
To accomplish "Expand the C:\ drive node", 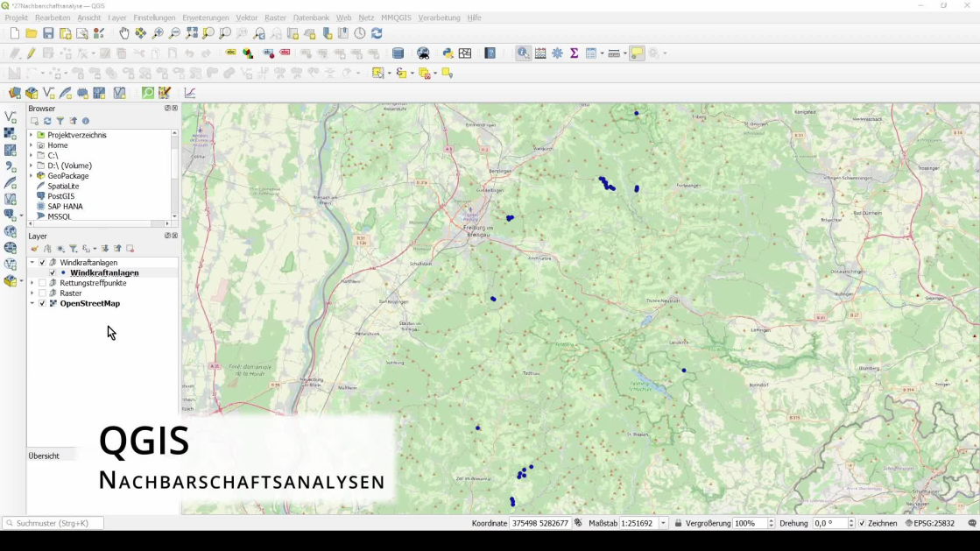I will pos(32,155).
